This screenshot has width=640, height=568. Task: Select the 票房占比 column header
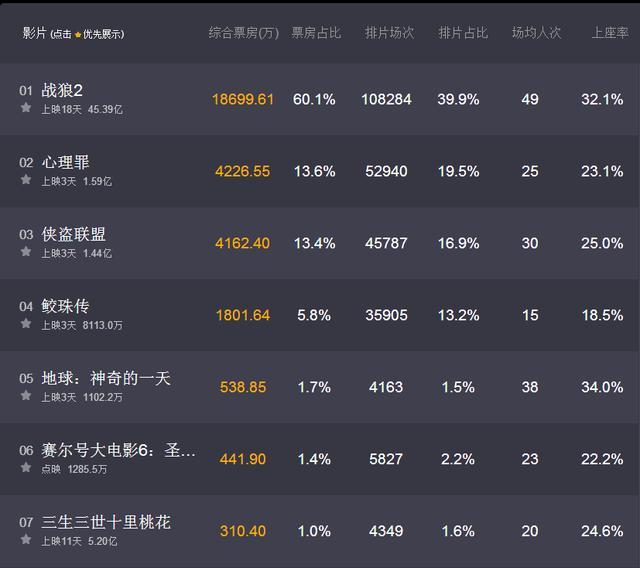click(x=315, y=33)
